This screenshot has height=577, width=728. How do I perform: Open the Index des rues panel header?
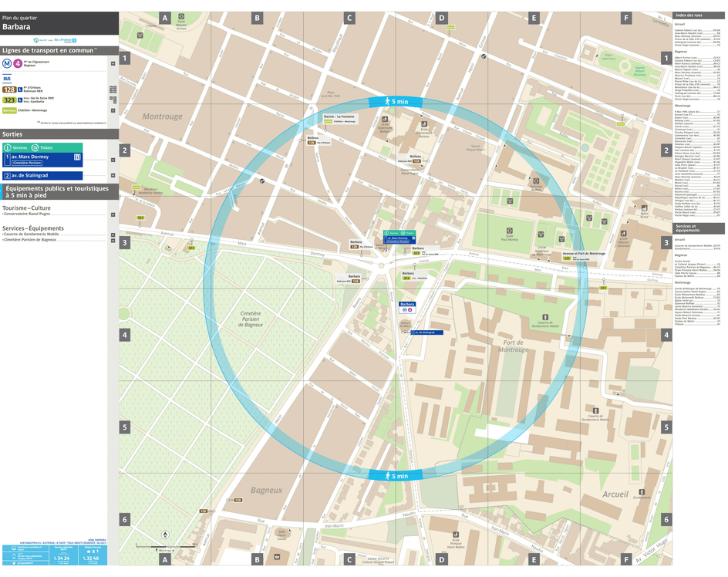point(698,13)
